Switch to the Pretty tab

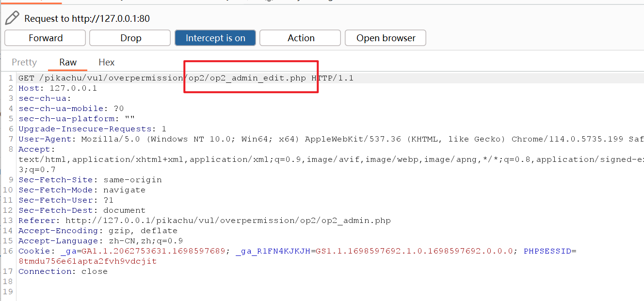(24, 62)
